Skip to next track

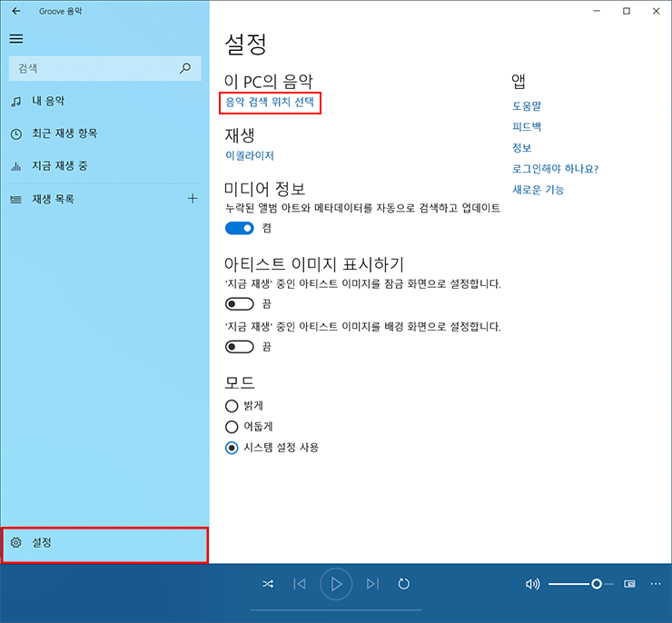click(x=372, y=584)
